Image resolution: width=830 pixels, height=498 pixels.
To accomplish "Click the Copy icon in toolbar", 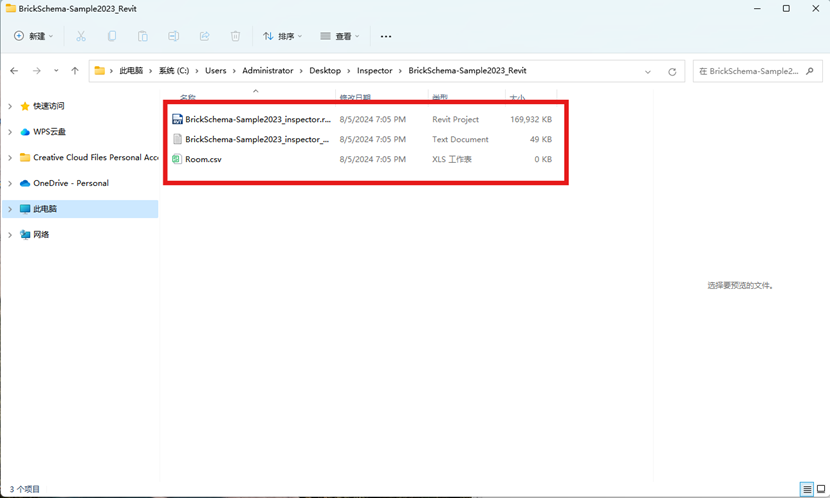I will pos(112,36).
